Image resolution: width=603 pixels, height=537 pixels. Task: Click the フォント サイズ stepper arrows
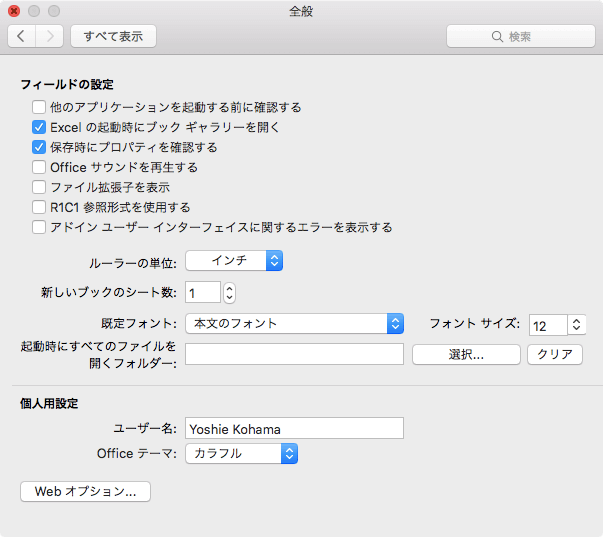point(576,324)
